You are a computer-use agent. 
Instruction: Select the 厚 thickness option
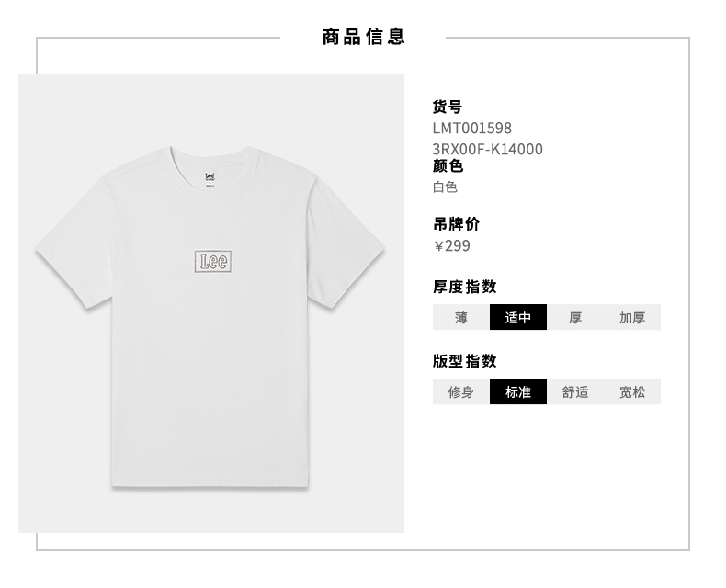(575, 317)
